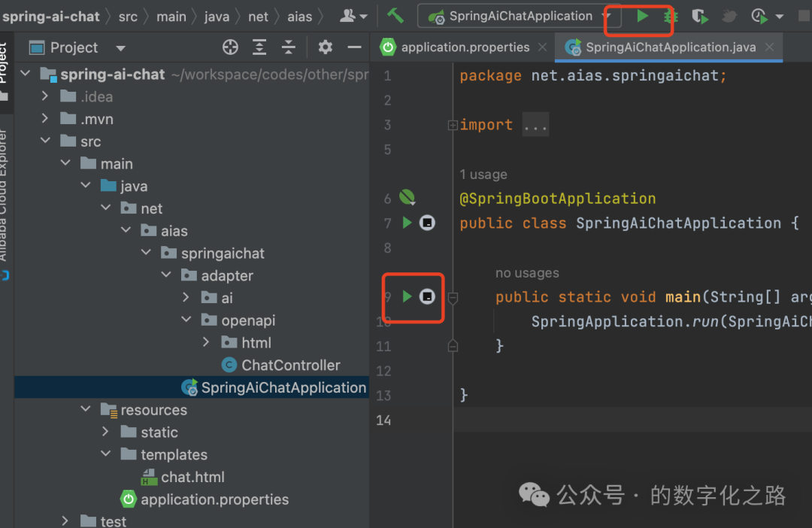Build project with the hammer icon

(x=395, y=16)
